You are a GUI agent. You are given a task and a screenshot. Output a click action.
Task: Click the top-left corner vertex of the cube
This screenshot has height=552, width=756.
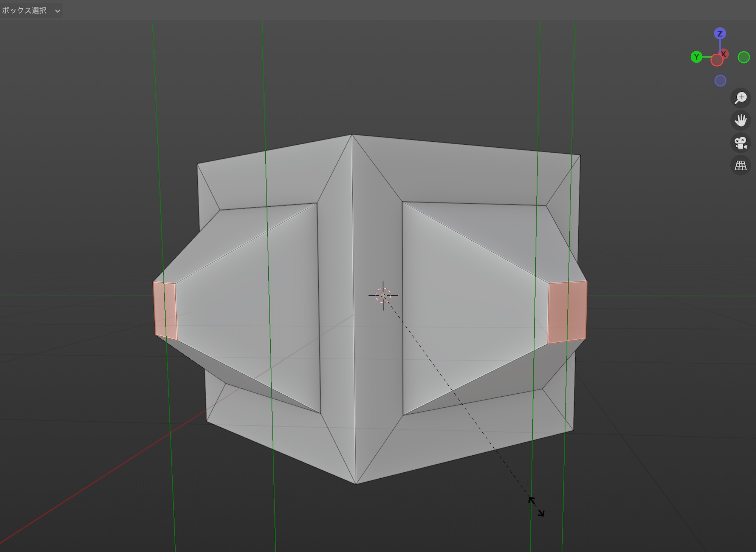[198, 164]
